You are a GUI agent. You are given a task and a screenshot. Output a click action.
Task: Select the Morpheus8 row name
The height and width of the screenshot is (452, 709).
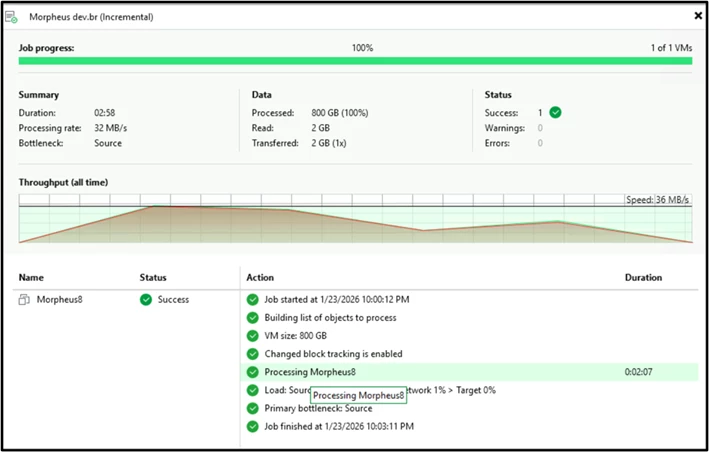pos(60,300)
